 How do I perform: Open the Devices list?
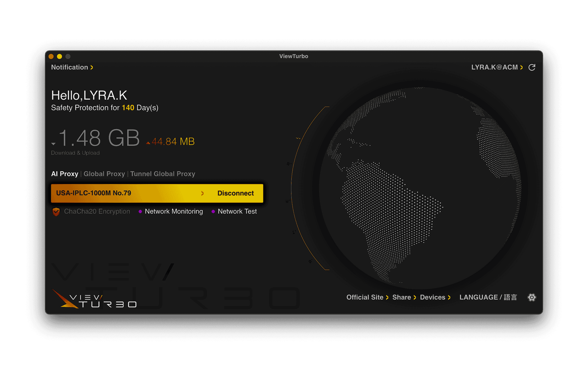[435, 297]
